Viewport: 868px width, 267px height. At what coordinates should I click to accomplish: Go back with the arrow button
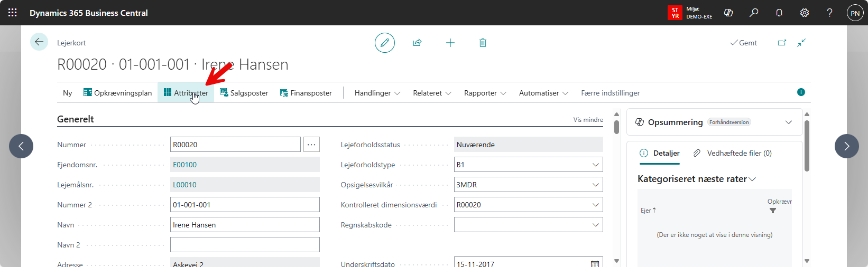click(39, 42)
